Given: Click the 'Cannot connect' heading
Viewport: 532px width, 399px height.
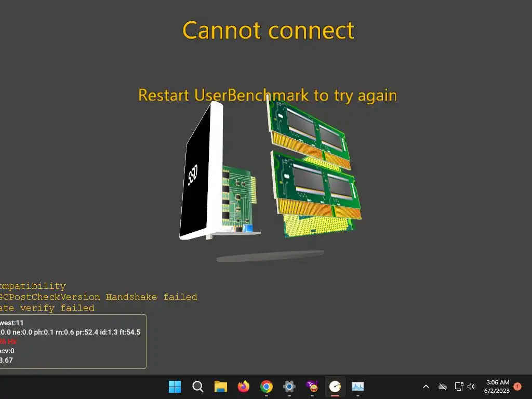Looking at the screenshot, I should [x=268, y=31].
